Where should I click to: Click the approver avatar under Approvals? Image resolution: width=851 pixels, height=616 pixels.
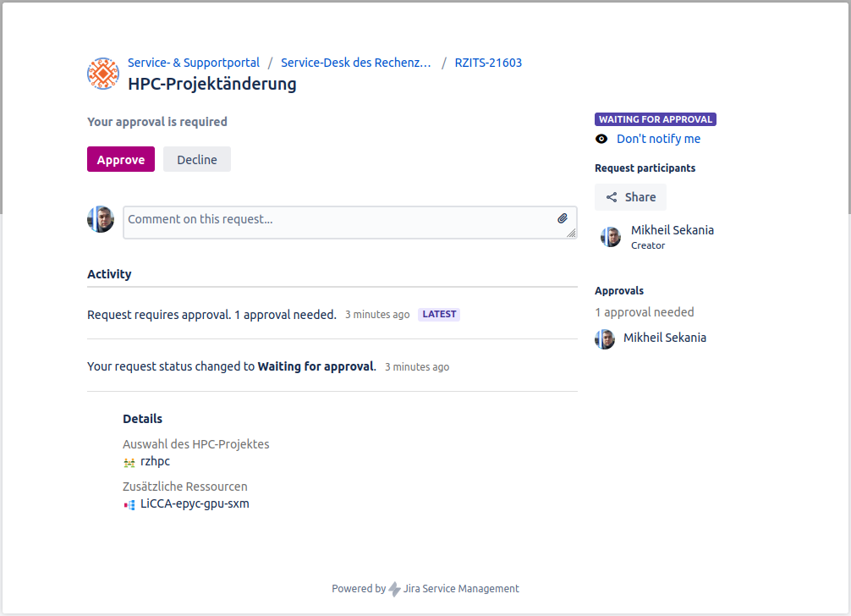click(x=605, y=338)
